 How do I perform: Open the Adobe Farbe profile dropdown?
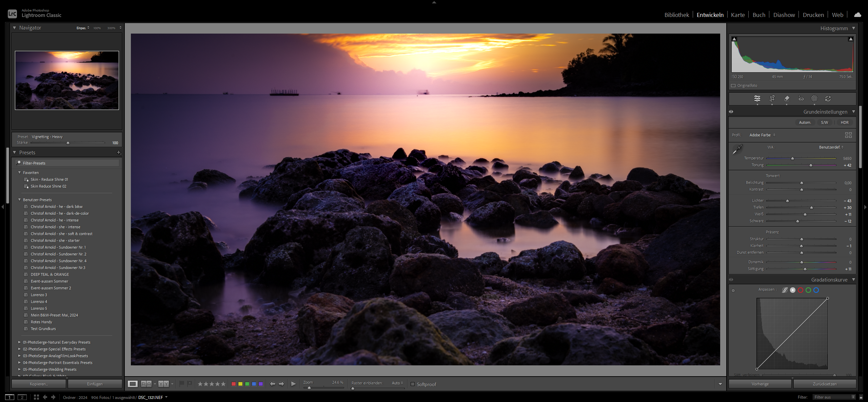tap(762, 135)
